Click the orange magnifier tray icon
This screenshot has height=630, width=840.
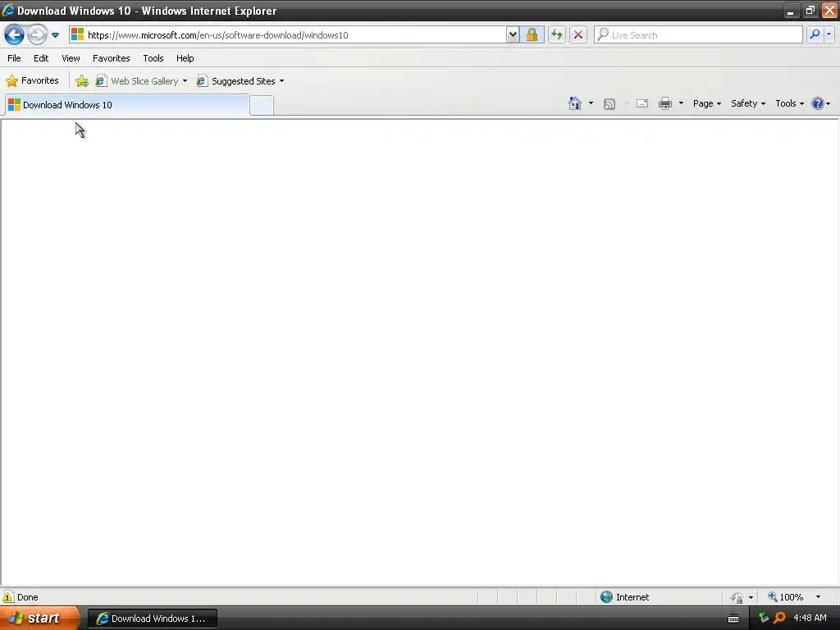point(779,619)
